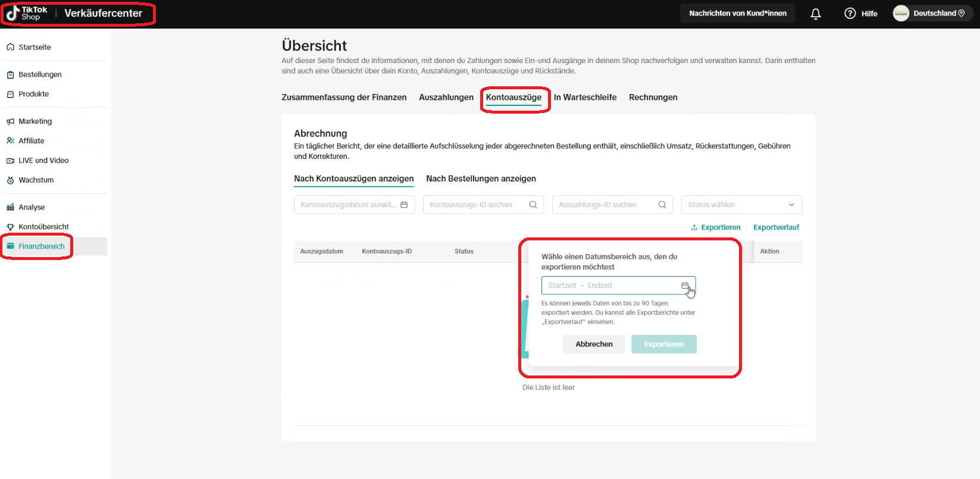Image resolution: width=980 pixels, height=479 pixels.
Task: Click the Startzeit - Endzeit date field
Action: pos(610,286)
